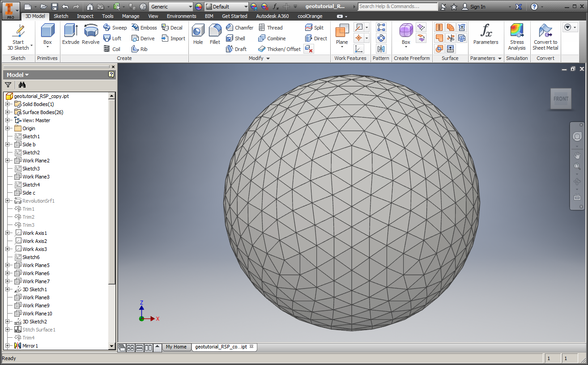Screen dimensions: 588x365
Task: Expand the Plane work feature dropdown
Action: [x=342, y=47]
